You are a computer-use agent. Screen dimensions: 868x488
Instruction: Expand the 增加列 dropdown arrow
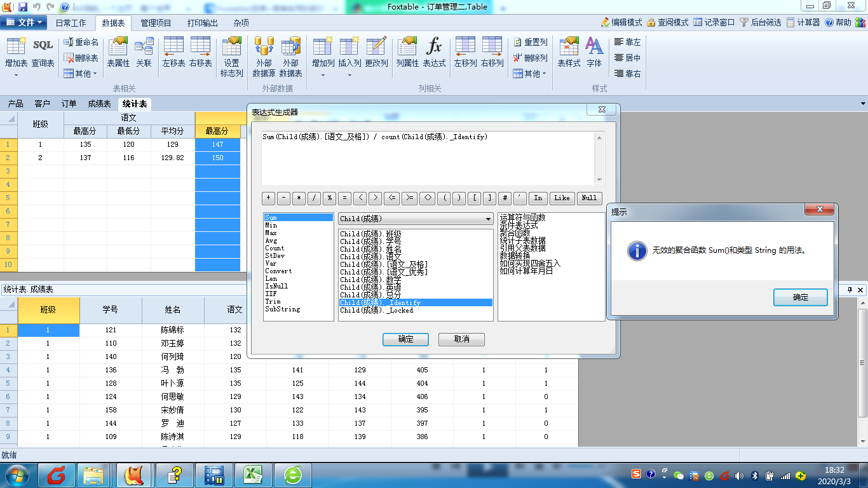click(323, 75)
